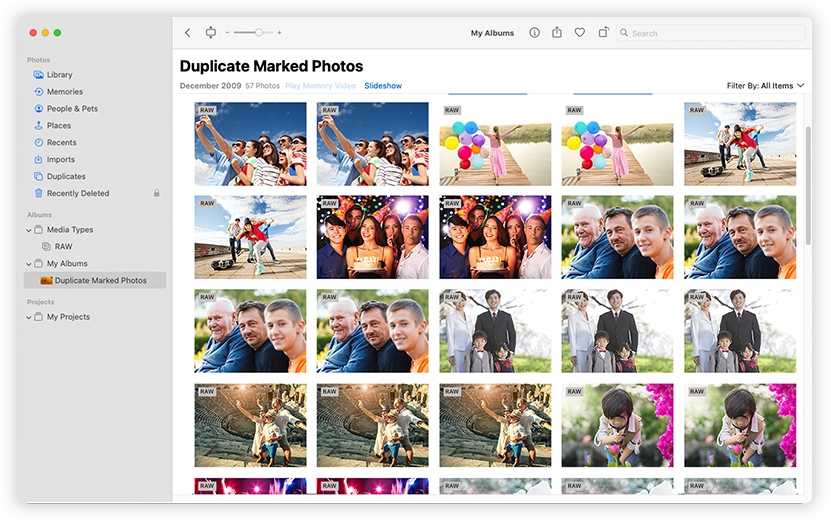The width and height of the screenshot is (831, 522).
Task: Click the Duplicate Marked Photos heading
Action: click(x=271, y=66)
